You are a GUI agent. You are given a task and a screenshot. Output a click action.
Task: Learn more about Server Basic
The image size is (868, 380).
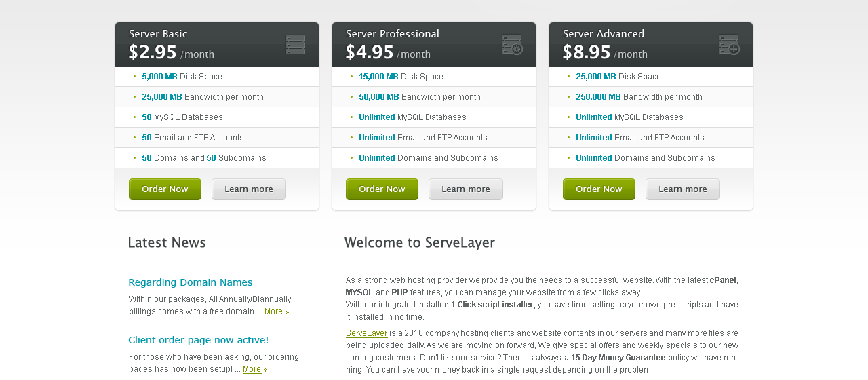click(x=249, y=189)
